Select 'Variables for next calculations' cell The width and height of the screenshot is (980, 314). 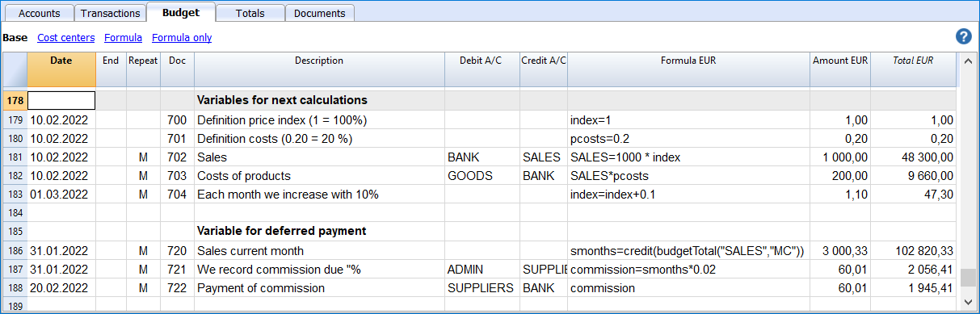pyautogui.click(x=319, y=100)
